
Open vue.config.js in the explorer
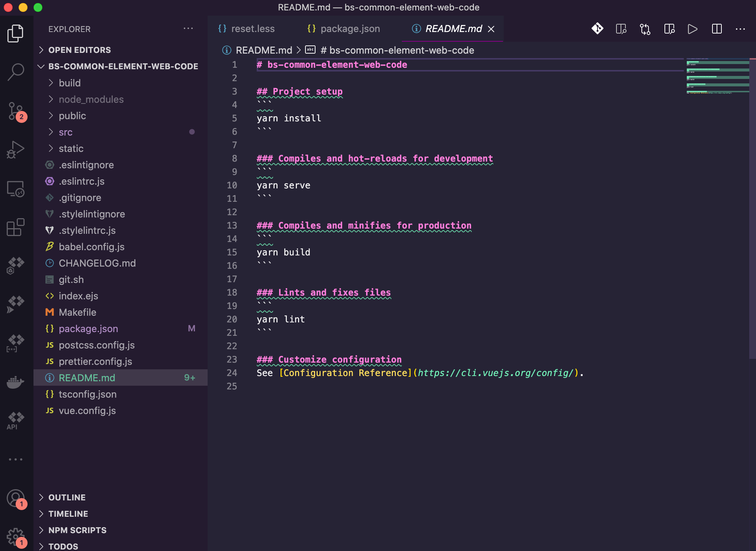pyautogui.click(x=121, y=410)
